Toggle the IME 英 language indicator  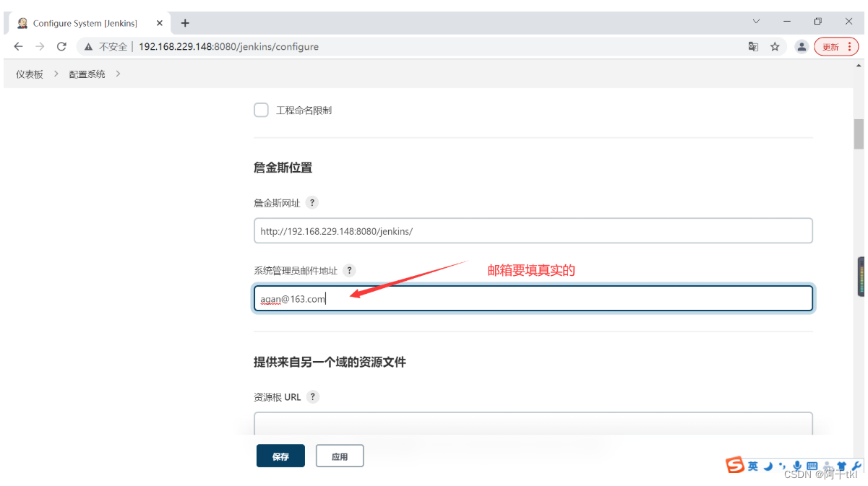click(753, 467)
